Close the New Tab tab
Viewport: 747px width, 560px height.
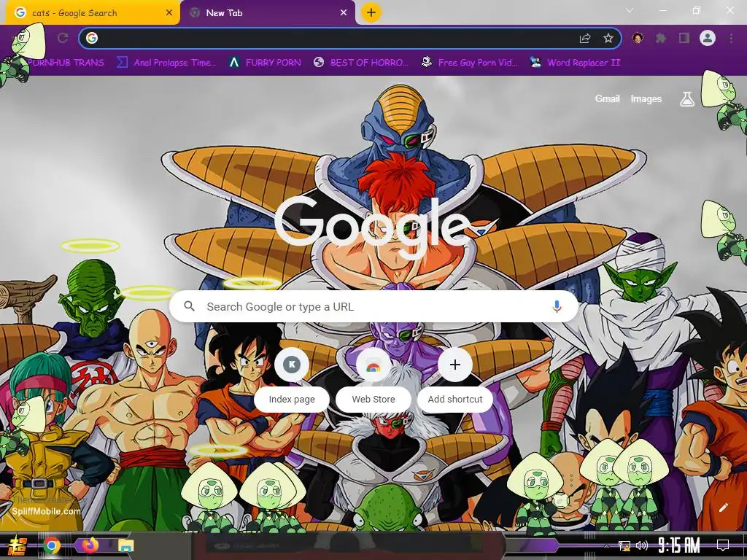click(344, 13)
